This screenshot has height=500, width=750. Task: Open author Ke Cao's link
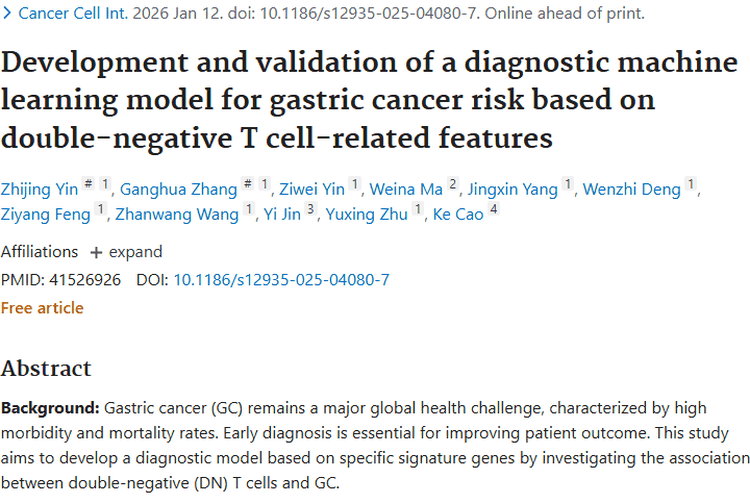click(x=457, y=213)
